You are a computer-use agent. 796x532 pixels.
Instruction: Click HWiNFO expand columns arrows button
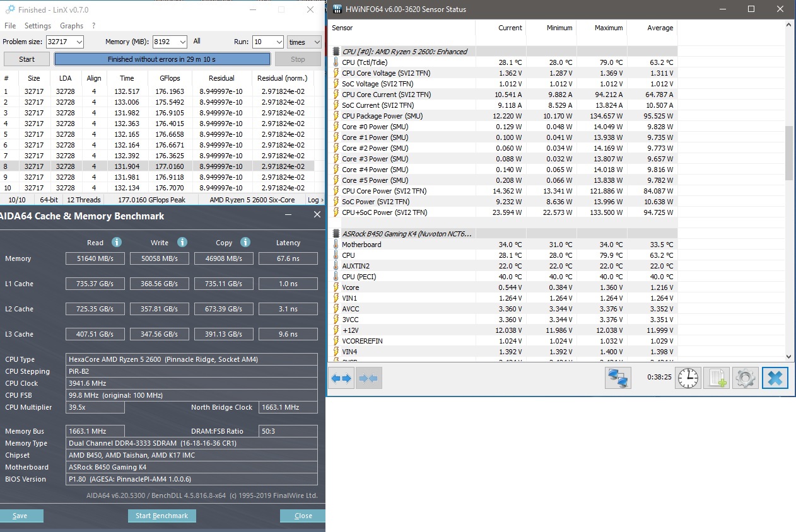341,378
